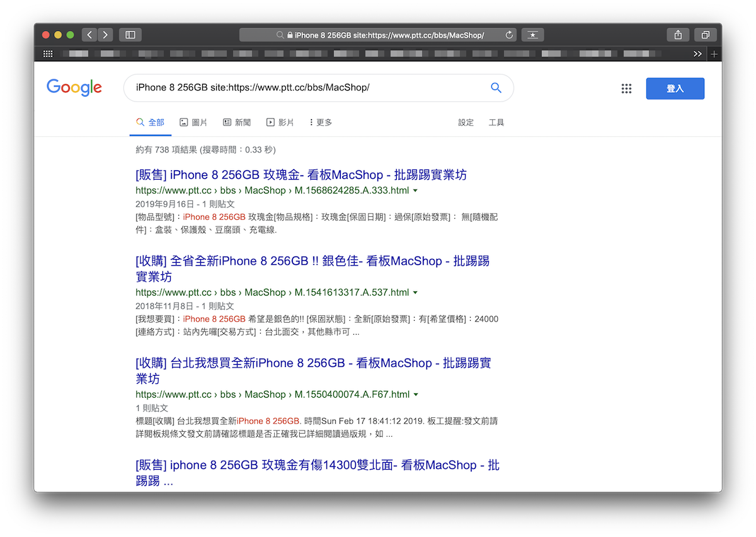Sign in with the 登入 button

tap(675, 88)
